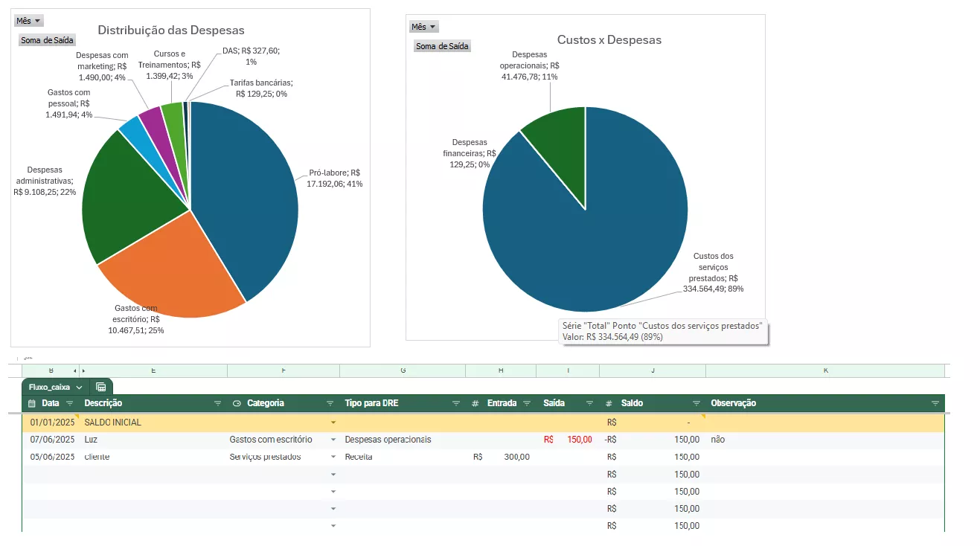Select the Receita cell
Image resolution: width=980 pixels, height=546 pixels.
403,457
